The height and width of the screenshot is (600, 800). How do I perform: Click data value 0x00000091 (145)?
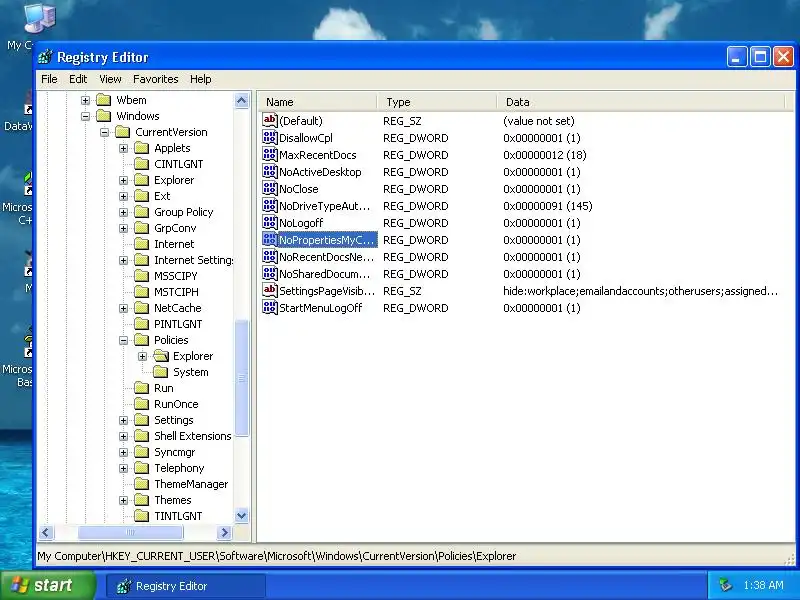tap(547, 206)
